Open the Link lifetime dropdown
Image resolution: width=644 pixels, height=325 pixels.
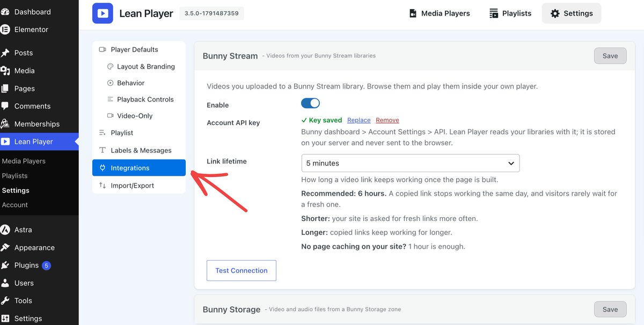click(411, 163)
